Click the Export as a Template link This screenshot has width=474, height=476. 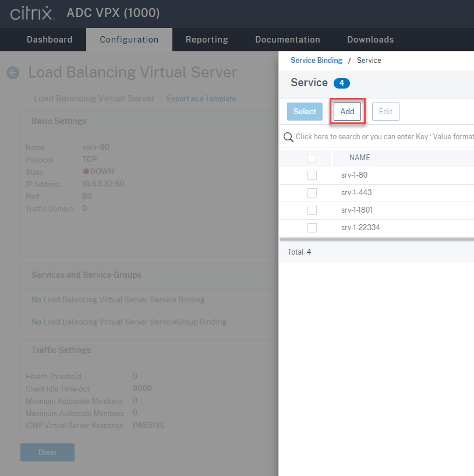click(201, 98)
